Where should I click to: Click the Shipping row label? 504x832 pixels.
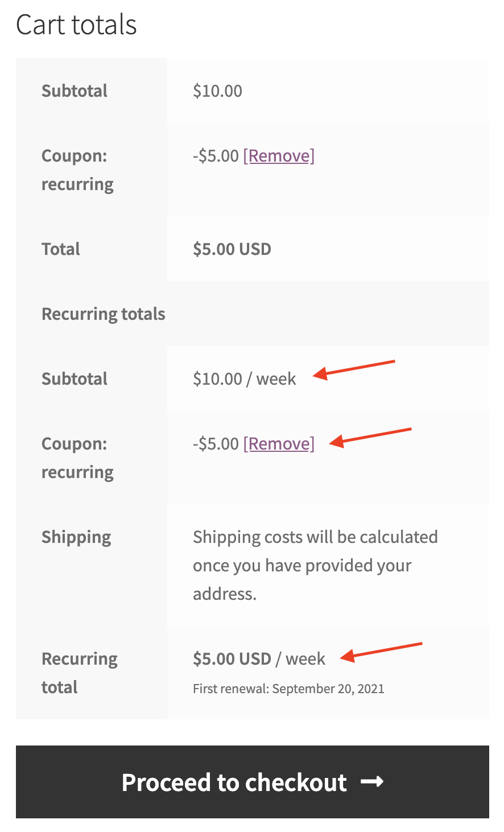tap(76, 537)
